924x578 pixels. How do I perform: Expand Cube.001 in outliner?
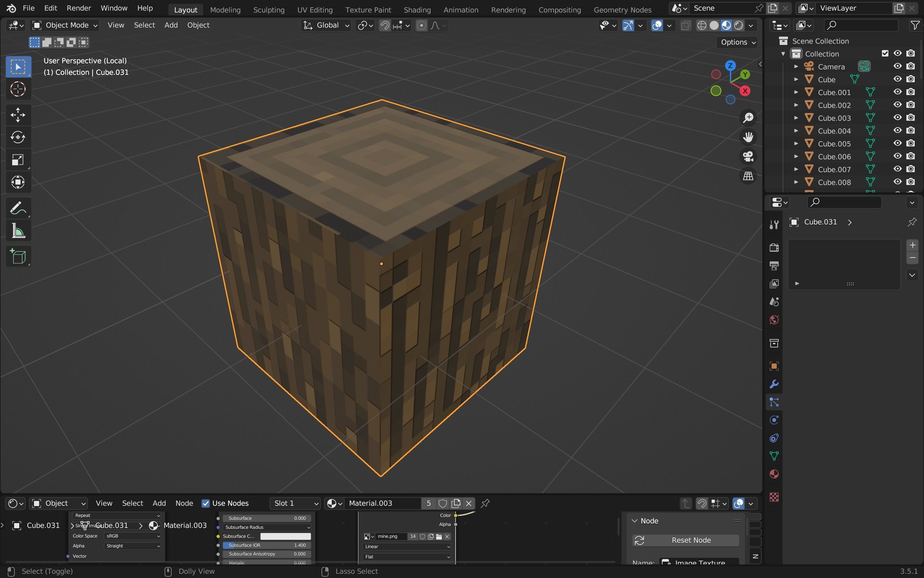796,92
